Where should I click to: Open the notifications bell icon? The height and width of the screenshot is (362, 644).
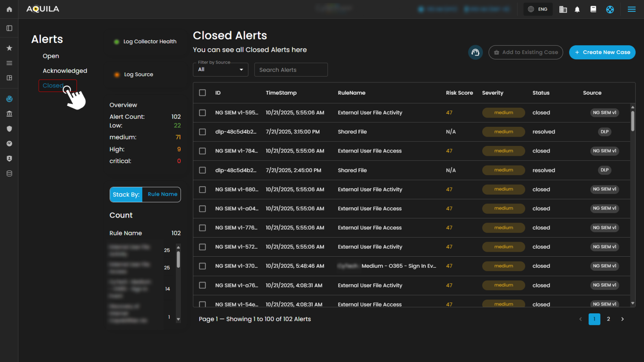[x=577, y=9]
